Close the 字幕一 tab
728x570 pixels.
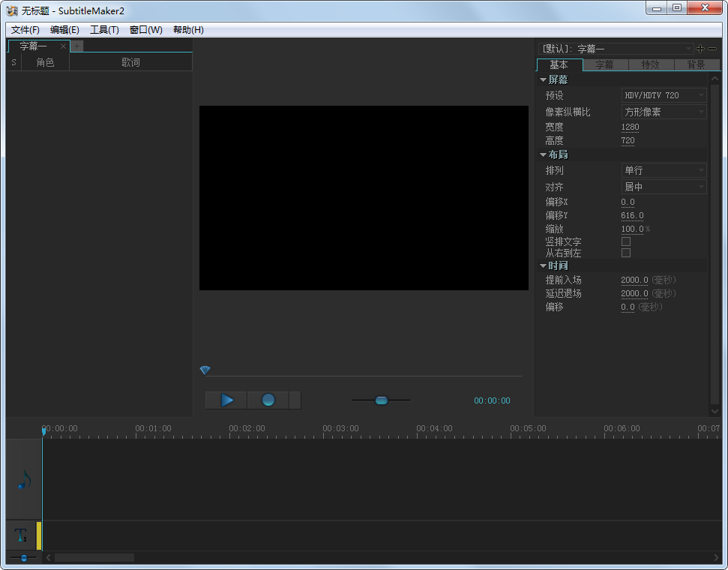click(x=64, y=46)
